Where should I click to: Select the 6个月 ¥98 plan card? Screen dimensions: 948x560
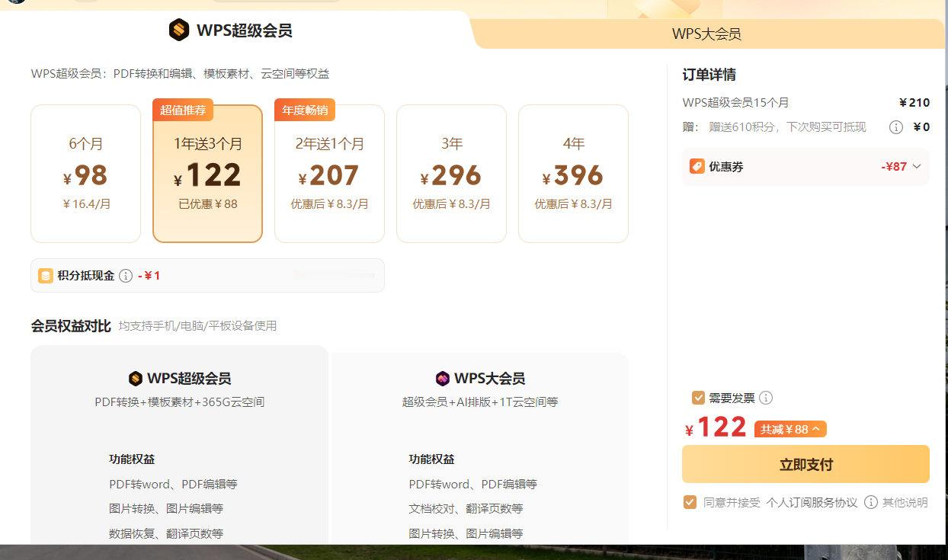pyautogui.click(x=85, y=174)
